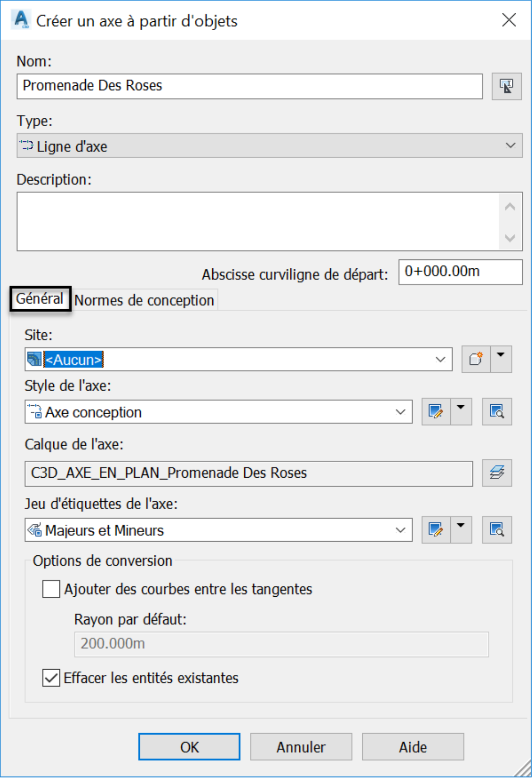Click the style detail preview icon for Axe conception
The image size is (532, 778).
[497, 412]
